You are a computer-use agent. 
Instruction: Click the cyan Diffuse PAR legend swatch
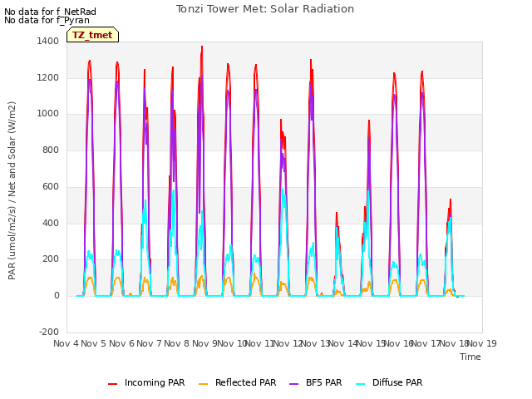pyautogui.click(x=361, y=384)
